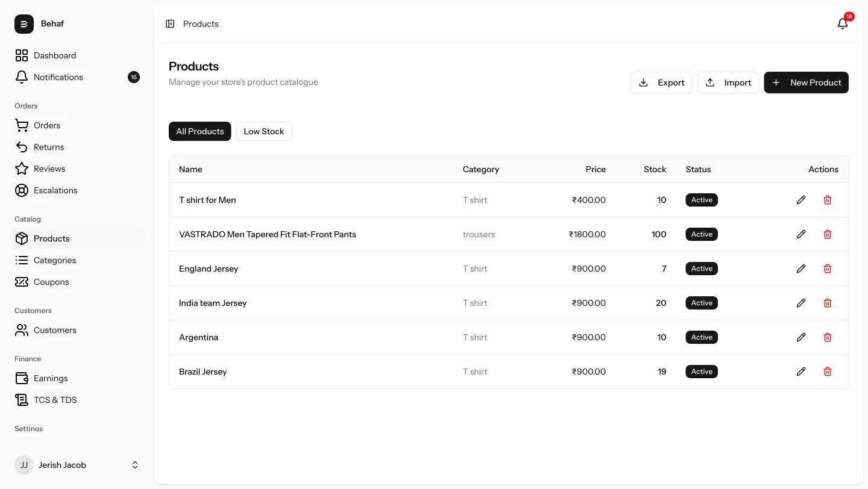Delete the England Jersey product
Screen dimensions: 868x489
[828, 269]
